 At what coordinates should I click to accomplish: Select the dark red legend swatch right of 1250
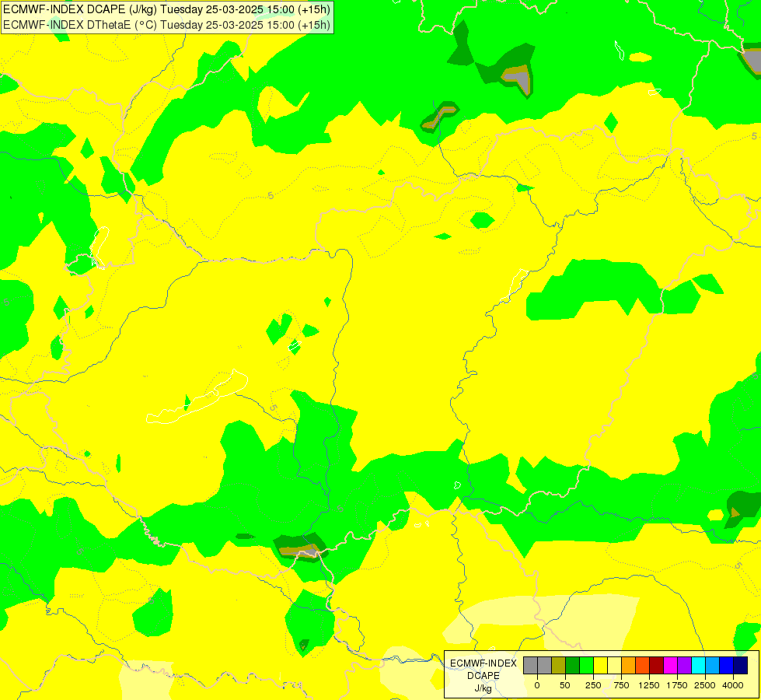656,665
